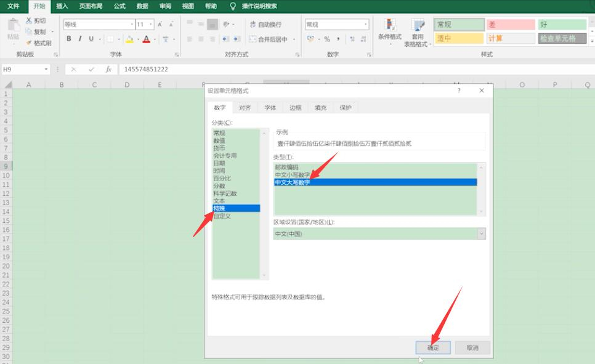This screenshot has width=595, height=364.
Task: Apply the 差 (Bad) cell style
Action: pos(511,24)
